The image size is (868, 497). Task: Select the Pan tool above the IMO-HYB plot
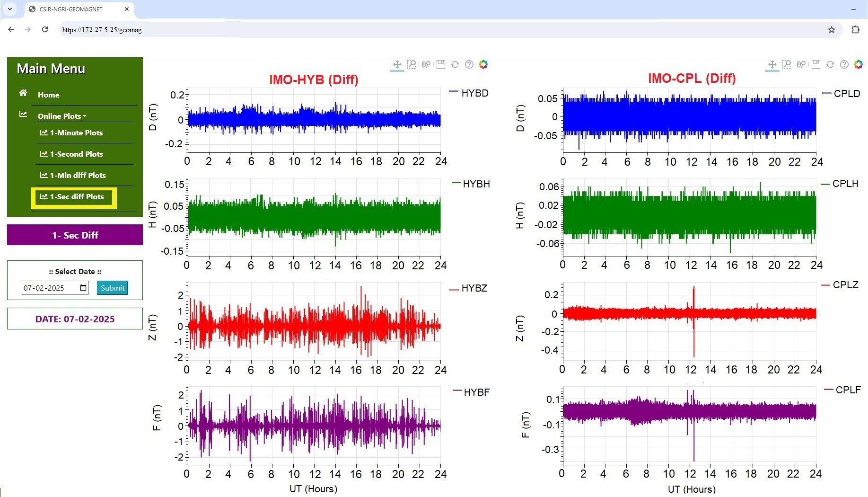click(x=397, y=64)
